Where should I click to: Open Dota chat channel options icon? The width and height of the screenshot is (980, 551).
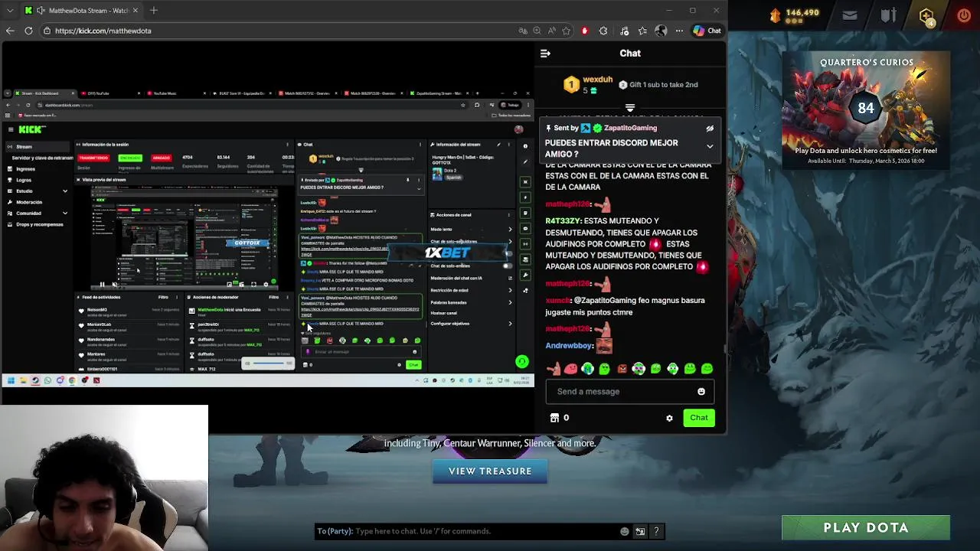point(640,532)
